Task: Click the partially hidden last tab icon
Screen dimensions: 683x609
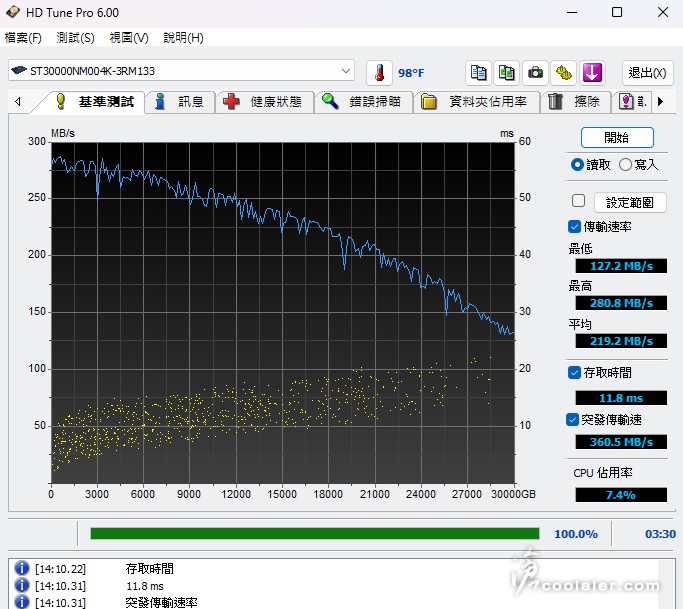Action: (626, 102)
